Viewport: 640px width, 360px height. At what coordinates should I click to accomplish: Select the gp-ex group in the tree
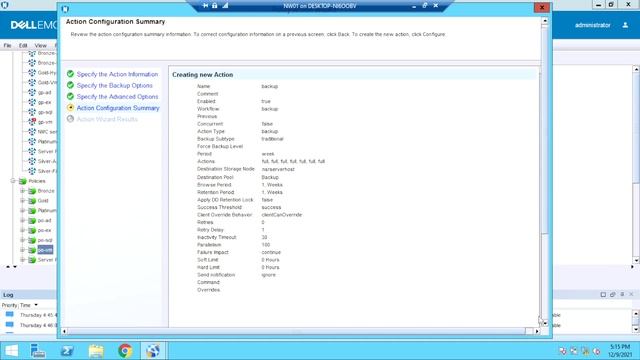(44, 102)
